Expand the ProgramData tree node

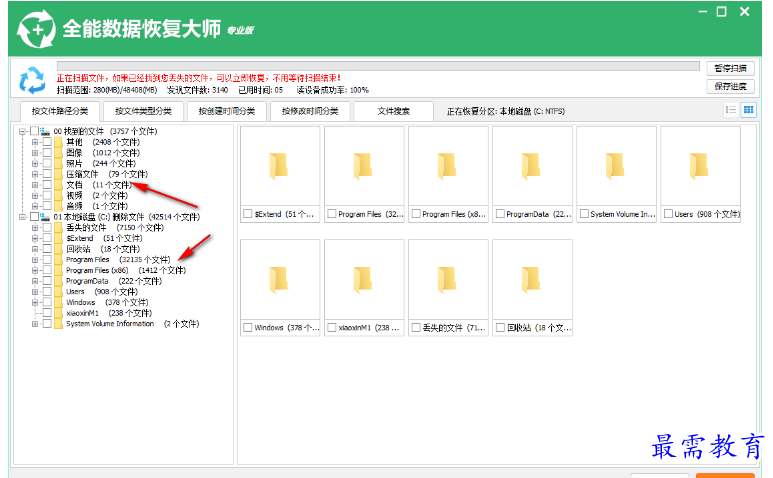35,281
